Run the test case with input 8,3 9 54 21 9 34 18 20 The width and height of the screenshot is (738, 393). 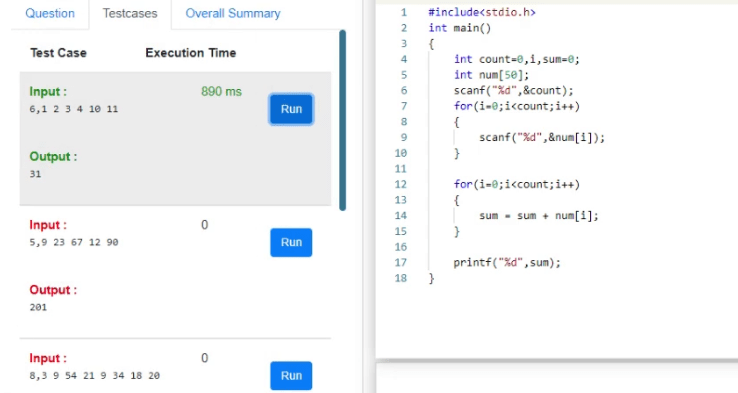[291, 376]
